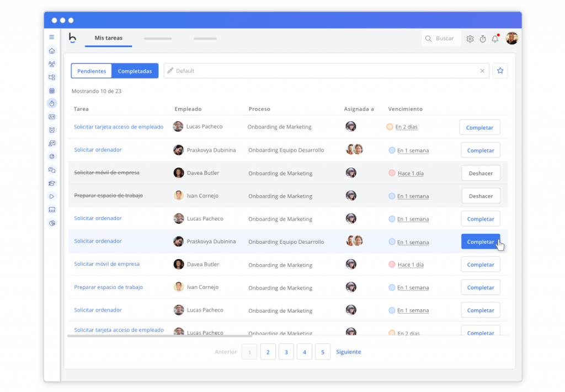
Task: Undo the struck-through Solicitar móvil de empresa task
Action: pos(481,173)
